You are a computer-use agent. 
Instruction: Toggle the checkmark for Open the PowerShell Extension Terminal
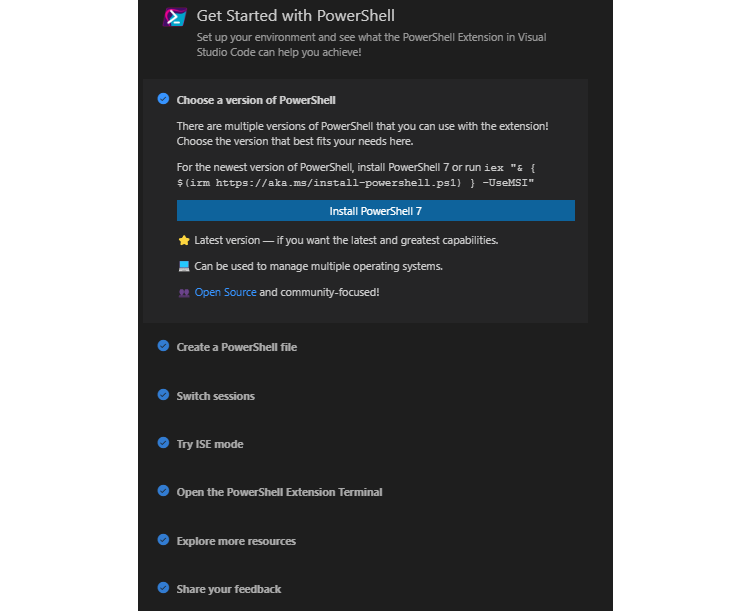coord(163,491)
